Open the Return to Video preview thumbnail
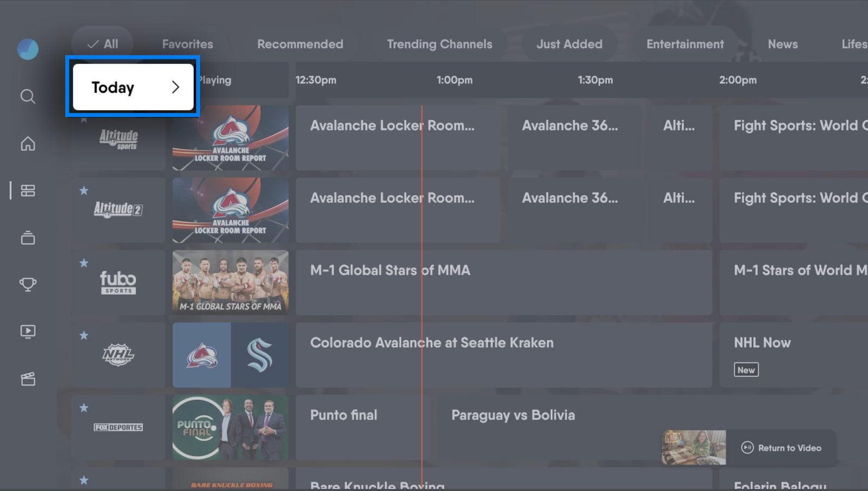Screen dimensions: 868x491 click(x=694, y=448)
